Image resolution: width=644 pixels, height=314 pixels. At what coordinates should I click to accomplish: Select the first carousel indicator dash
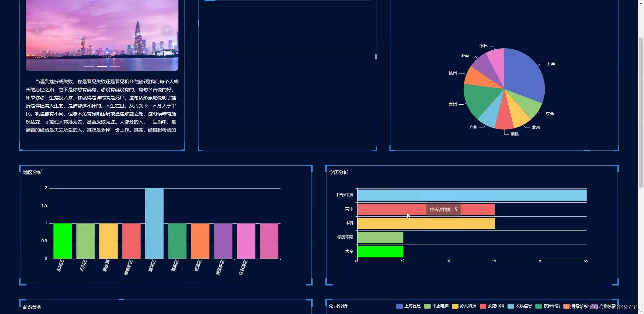89,66
